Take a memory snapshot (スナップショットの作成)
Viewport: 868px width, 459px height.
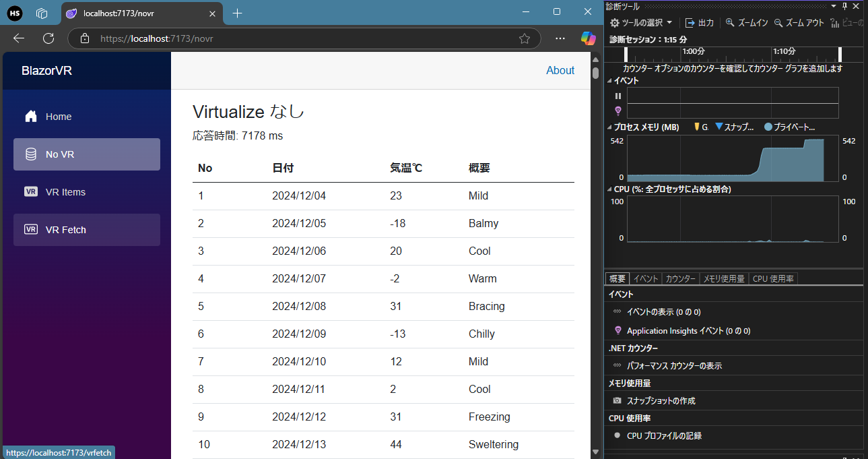pos(661,401)
